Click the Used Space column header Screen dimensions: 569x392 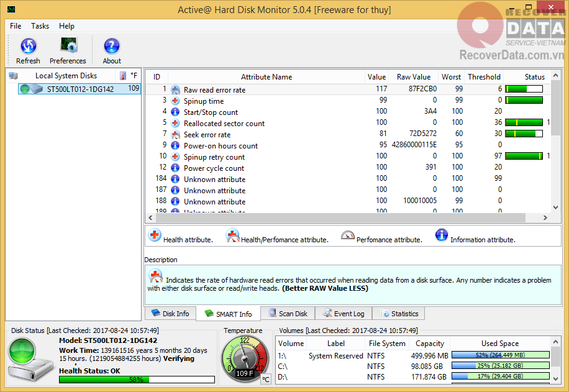tap(500, 344)
